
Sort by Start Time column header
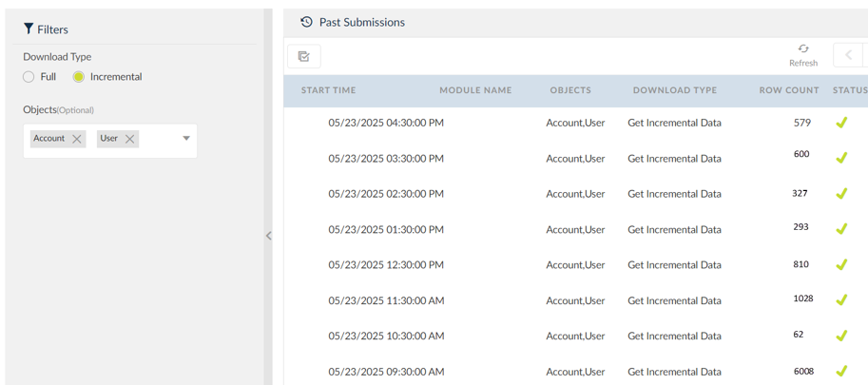pyautogui.click(x=328, y=90)
